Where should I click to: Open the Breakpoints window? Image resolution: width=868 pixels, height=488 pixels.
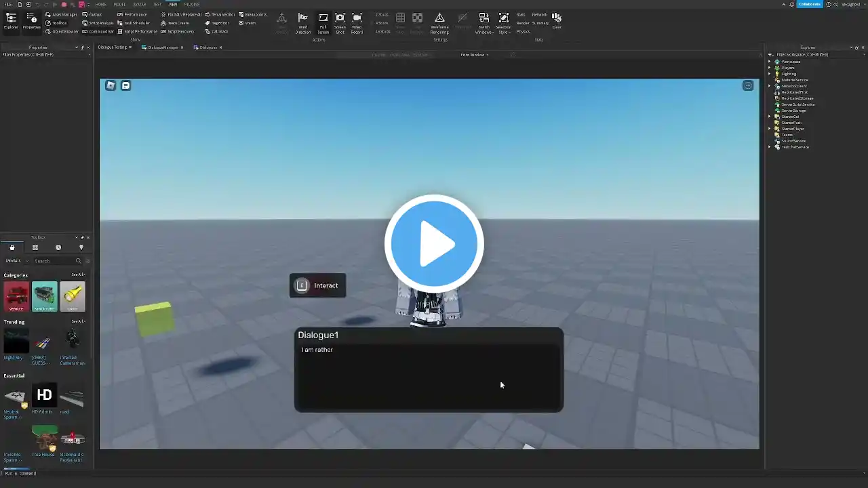pyautogui.click(x=252, y=14)
